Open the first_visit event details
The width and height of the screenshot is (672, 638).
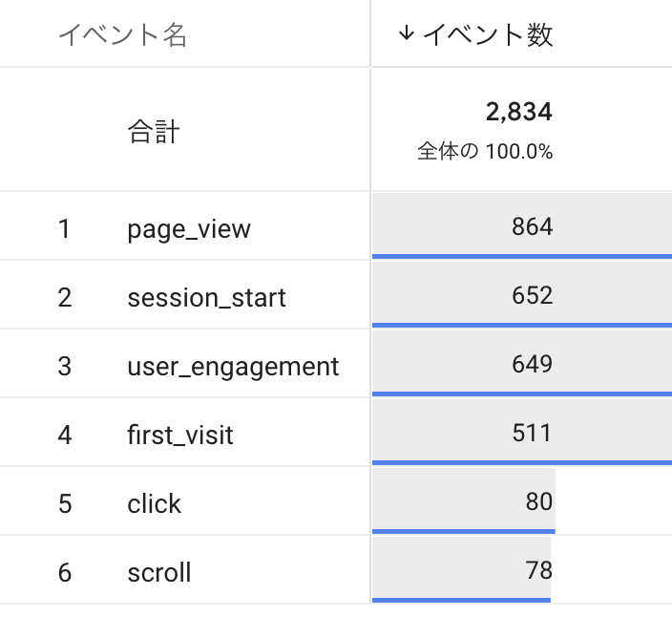(180, 436)
